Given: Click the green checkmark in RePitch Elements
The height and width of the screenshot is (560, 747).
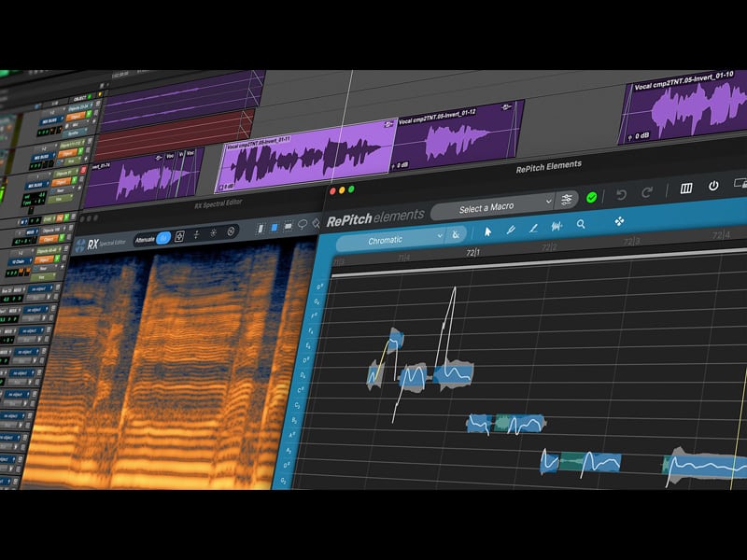Looking at the screenshot, I should point(591,198).
